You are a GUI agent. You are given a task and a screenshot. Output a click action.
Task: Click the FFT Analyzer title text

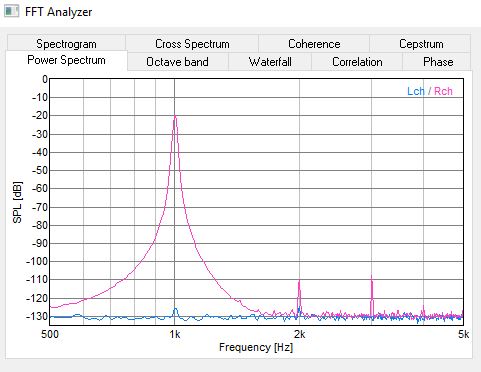(x=58, y=12)
